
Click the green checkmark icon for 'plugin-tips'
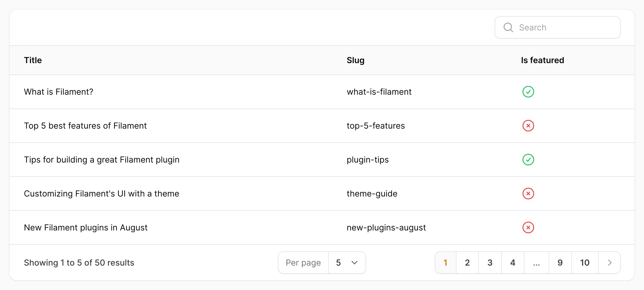(527, 160)
